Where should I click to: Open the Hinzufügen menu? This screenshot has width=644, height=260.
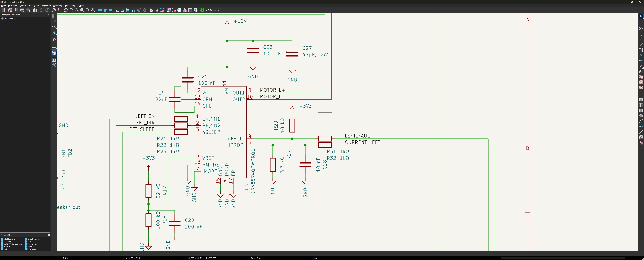tap(34, 6)
